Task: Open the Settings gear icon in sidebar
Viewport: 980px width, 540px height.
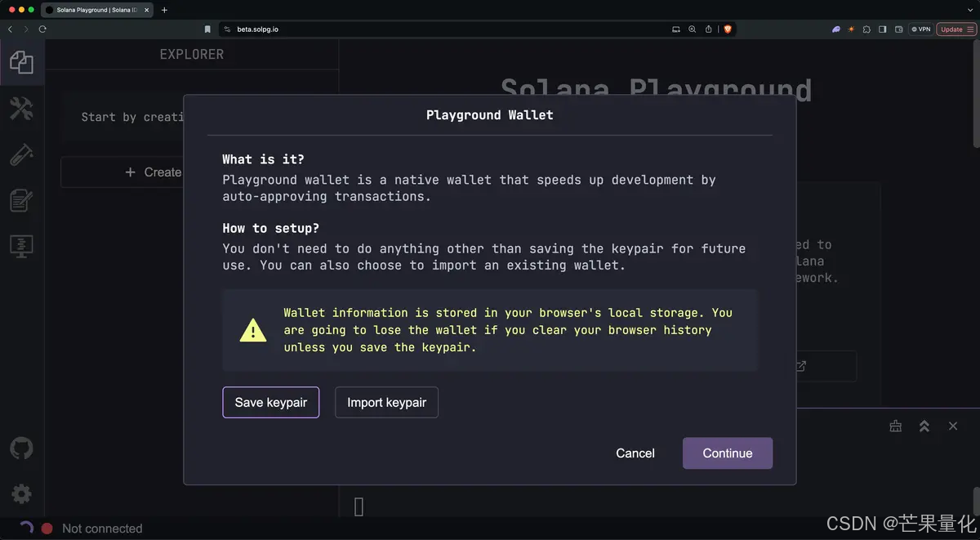Action: (x=21, y=493)
